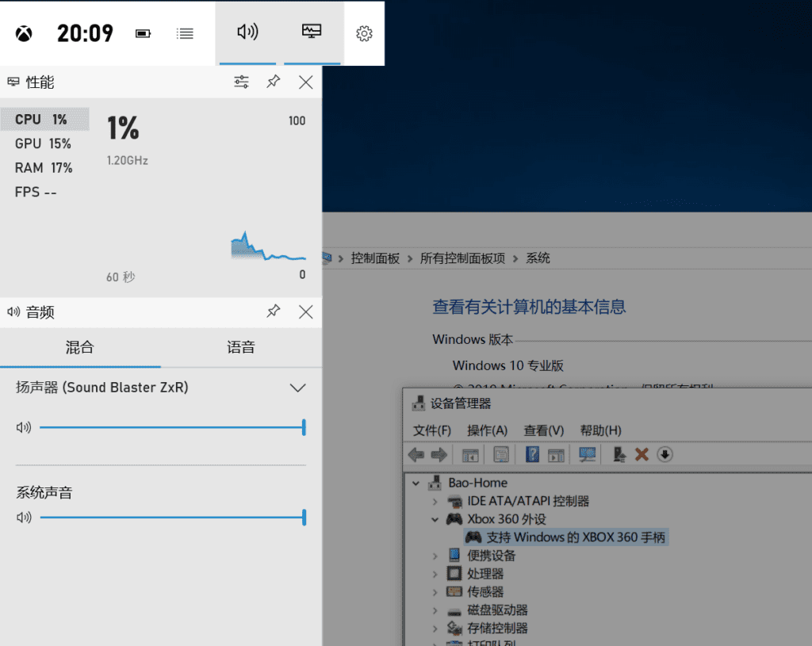The image size is (812, 646).
Task: Open Performance panel options (sliders icon)
Action: [x=242, y=82]
